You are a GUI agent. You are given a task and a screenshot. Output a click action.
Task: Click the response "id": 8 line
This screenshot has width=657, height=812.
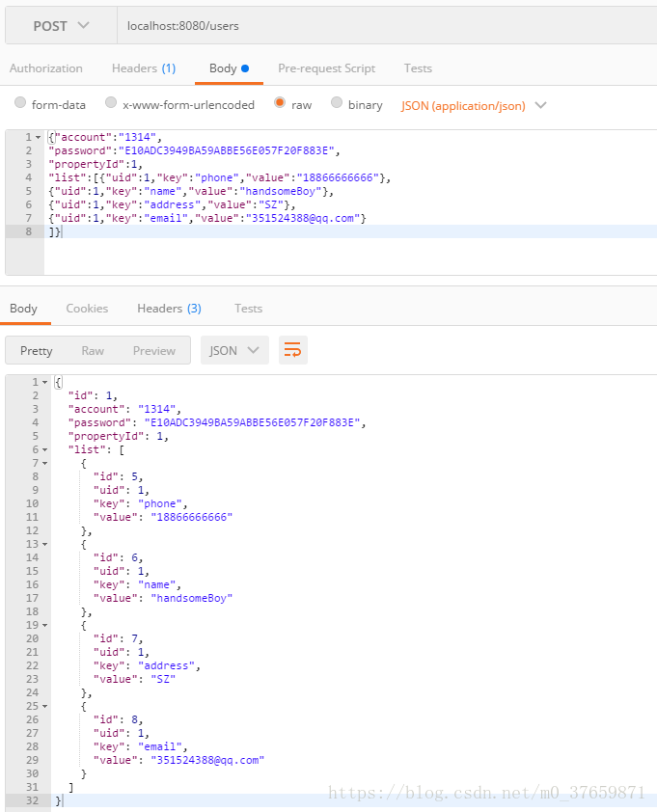118,719
